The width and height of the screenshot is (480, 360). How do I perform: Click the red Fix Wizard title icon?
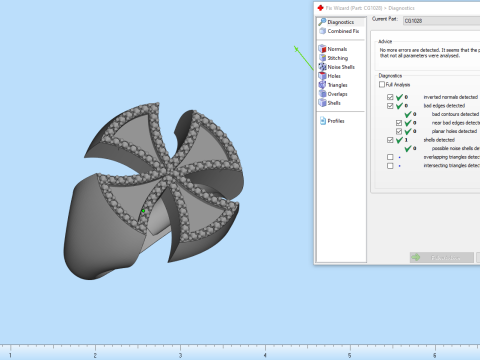point(320,8)
